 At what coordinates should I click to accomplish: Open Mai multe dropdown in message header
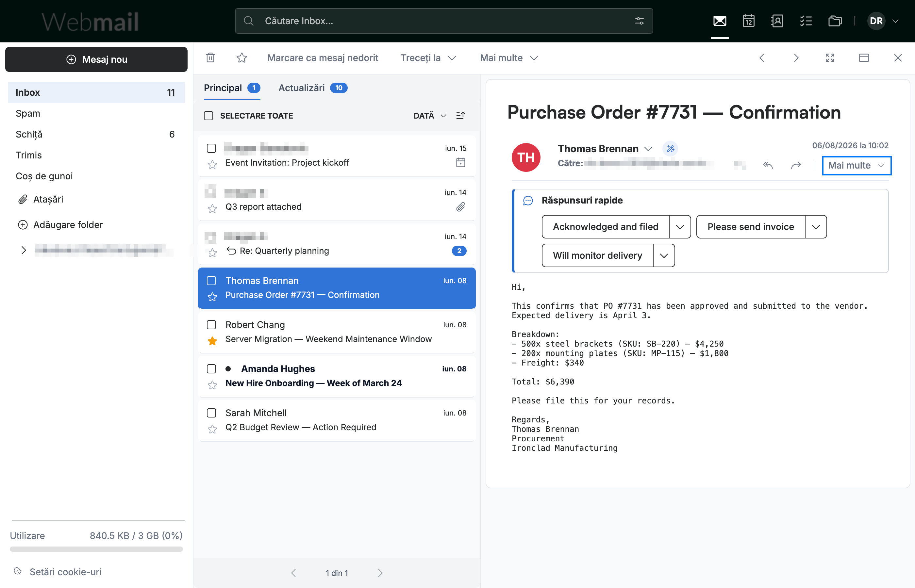point(856,165)
